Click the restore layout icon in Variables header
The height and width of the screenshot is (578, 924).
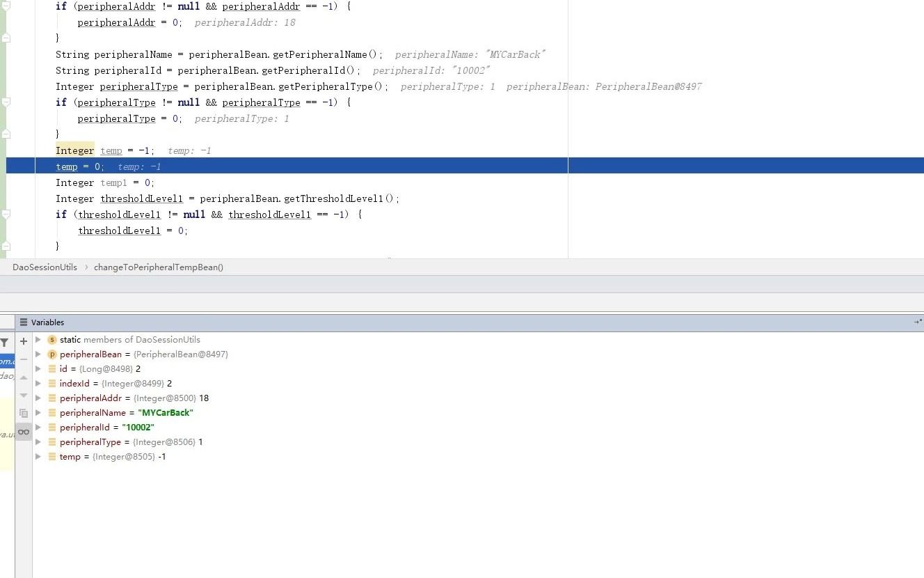click(918, 322)
